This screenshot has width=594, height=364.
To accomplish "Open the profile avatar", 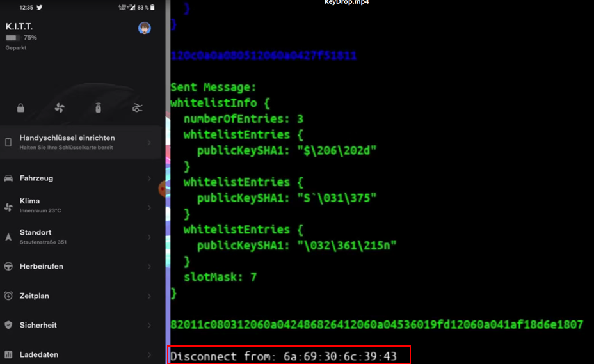I will click(x=144, y=28).
